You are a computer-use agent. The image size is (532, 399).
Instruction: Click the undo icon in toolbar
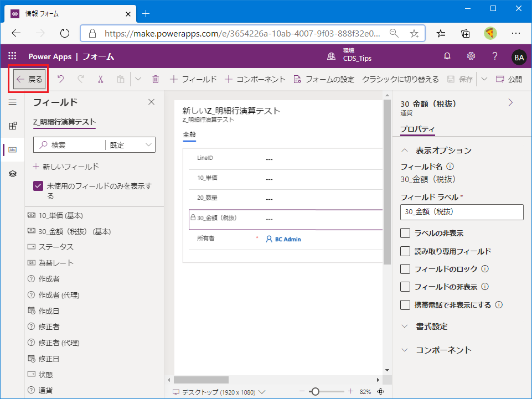tap(60, 79)
